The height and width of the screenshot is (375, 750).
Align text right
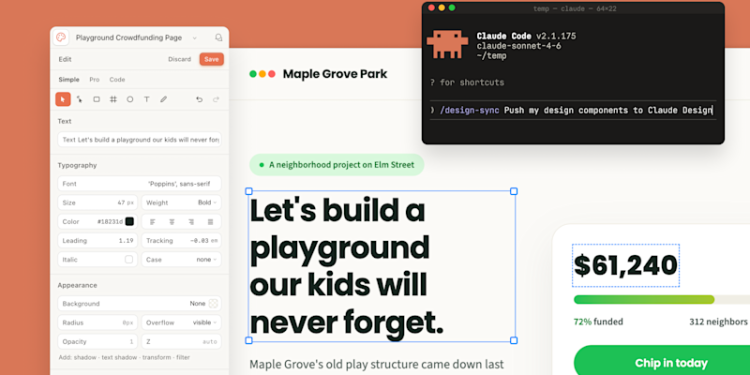point(191,221)
